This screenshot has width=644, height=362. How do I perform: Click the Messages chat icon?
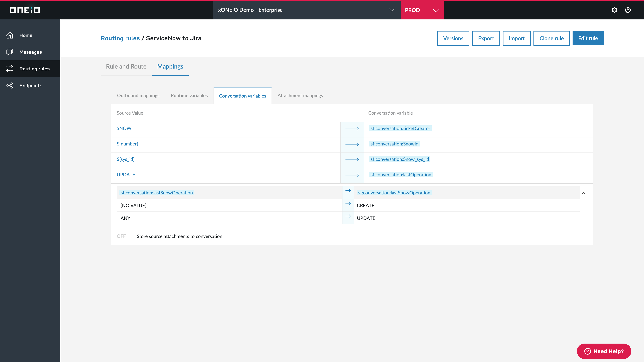click(x=10, y=52)
